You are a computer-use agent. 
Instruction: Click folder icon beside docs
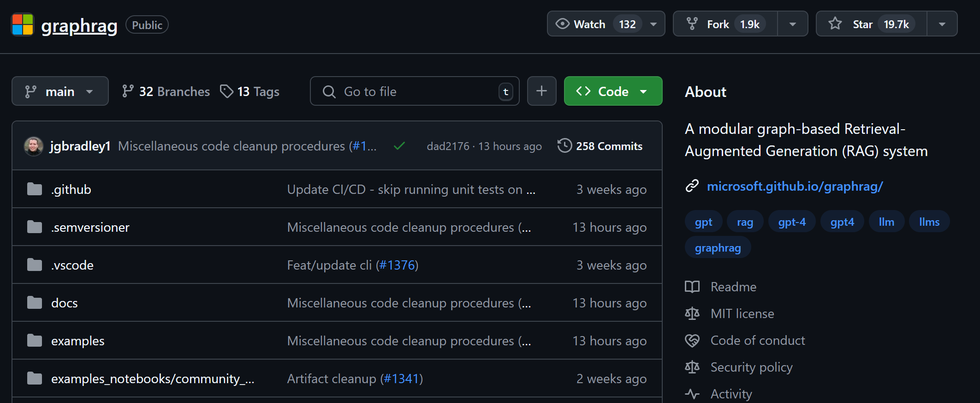tap(35, 303)
